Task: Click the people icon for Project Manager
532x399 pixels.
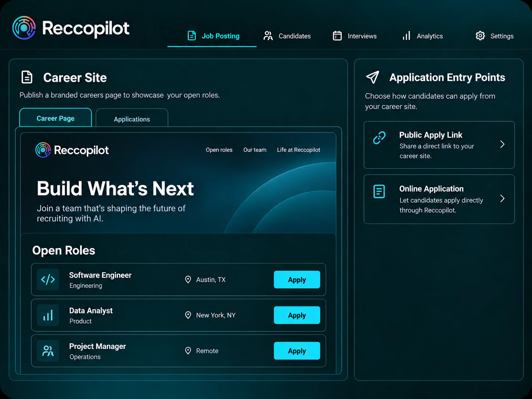Action: pos(48,351)
